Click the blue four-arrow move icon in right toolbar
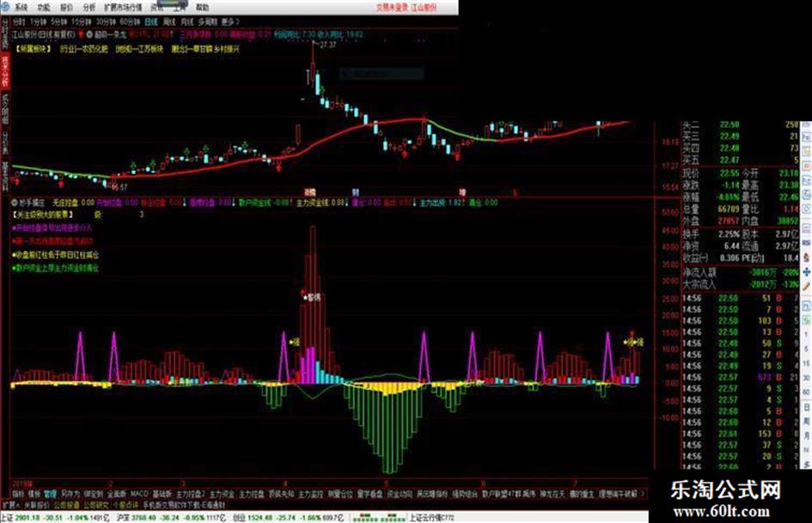Screen dimensions: 812x523 tap(806, 271)
